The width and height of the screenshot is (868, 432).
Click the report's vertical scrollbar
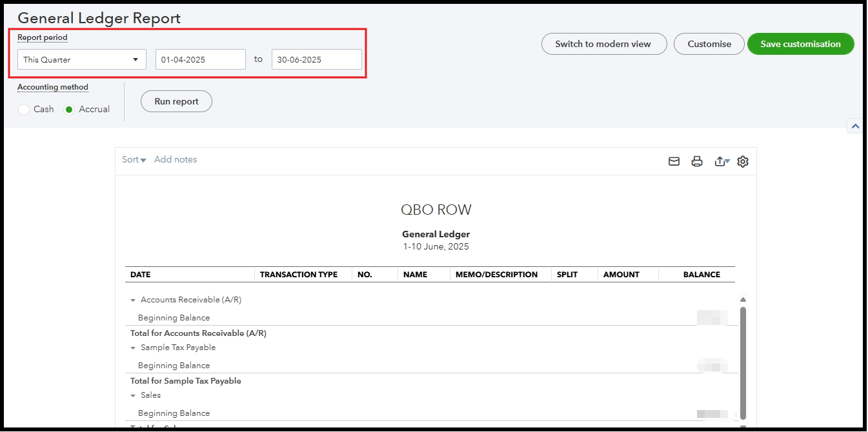743,361
